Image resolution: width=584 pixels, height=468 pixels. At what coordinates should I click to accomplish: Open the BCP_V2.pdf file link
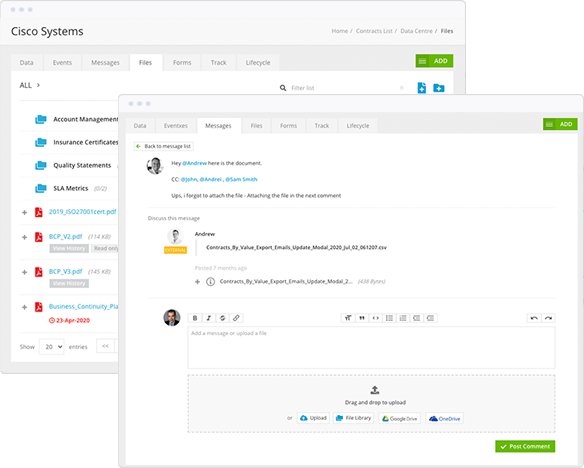click(x=66, y=237)
